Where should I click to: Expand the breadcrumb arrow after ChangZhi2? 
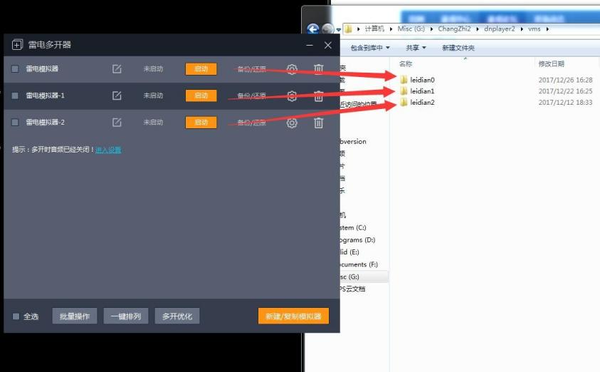pos(478,29)
